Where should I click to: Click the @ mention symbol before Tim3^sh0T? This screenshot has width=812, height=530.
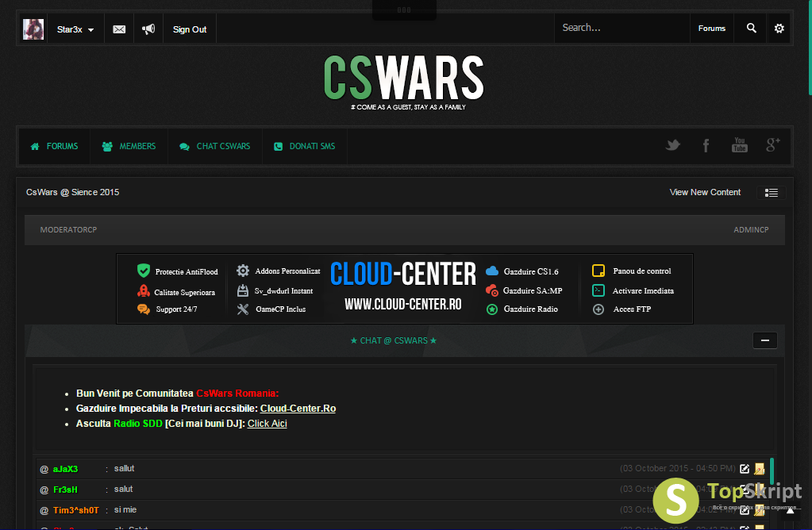(44, 510)
